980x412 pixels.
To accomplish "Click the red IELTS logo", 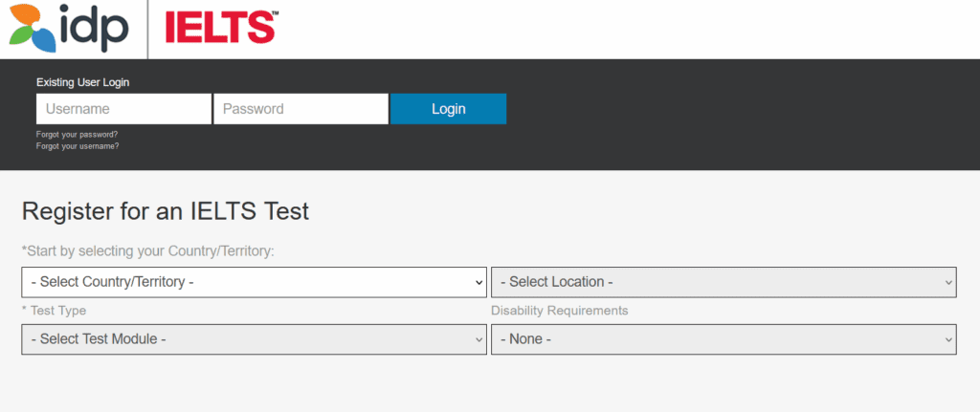I will tap(220, 27).
